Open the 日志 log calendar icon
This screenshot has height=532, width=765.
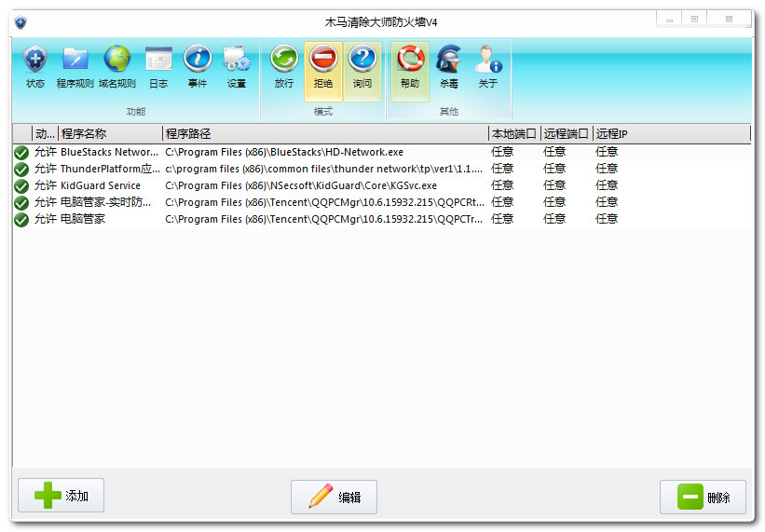pyautogui.click(x=158, y=67)
